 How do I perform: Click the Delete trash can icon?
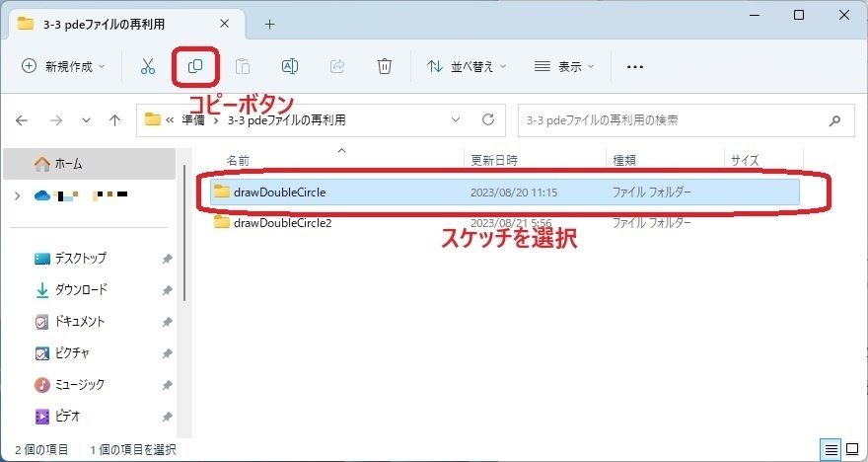(385, 66)
